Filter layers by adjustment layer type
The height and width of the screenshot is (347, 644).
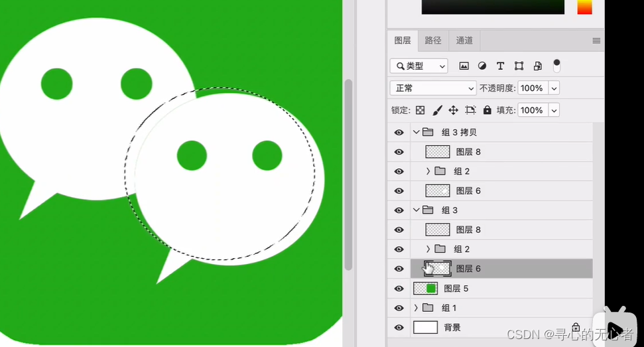point(482,66)
